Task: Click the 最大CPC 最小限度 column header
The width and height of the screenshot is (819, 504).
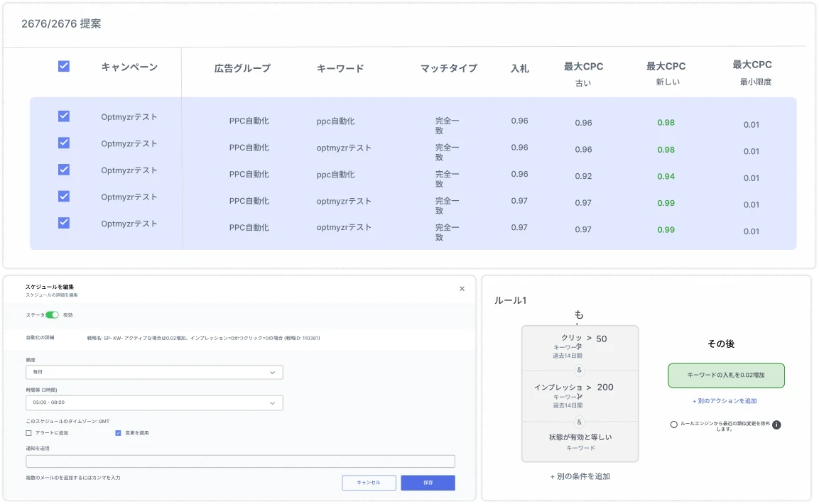Action: [753, 72]
